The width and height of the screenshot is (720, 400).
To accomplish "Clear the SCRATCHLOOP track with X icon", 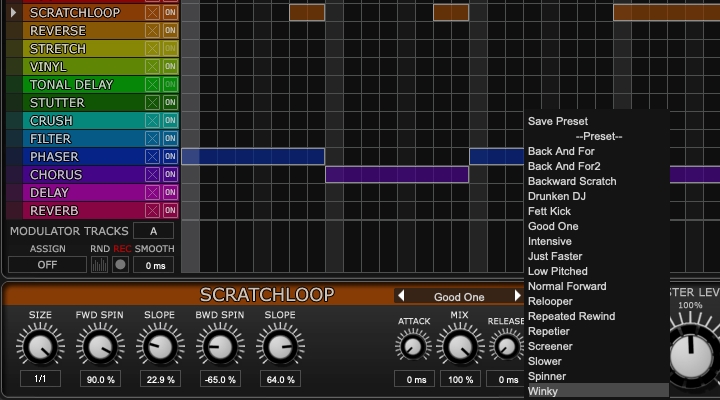I will click(152, 12).
